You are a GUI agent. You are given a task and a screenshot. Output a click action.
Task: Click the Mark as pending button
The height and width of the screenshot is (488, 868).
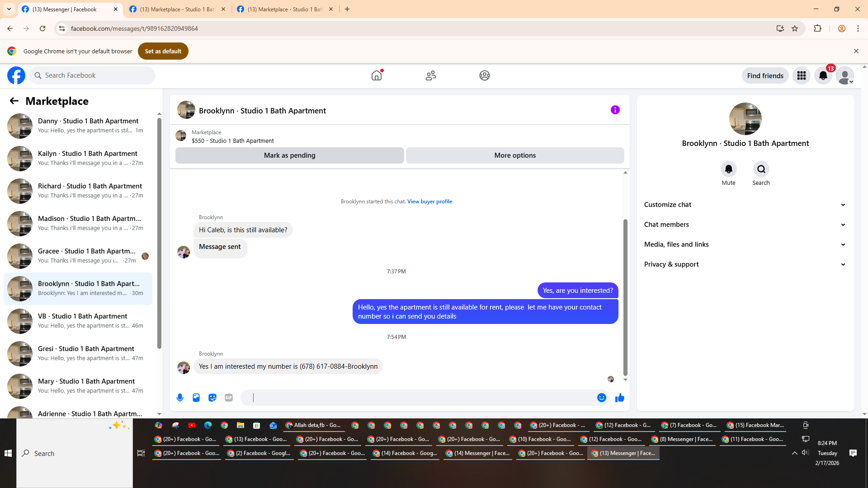click(x=289, y=155)
